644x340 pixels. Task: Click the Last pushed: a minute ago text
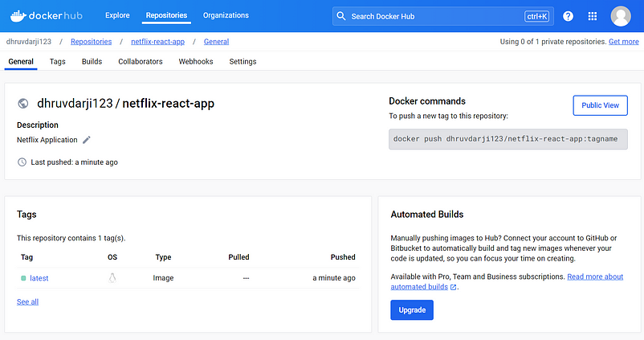point(75,162)
